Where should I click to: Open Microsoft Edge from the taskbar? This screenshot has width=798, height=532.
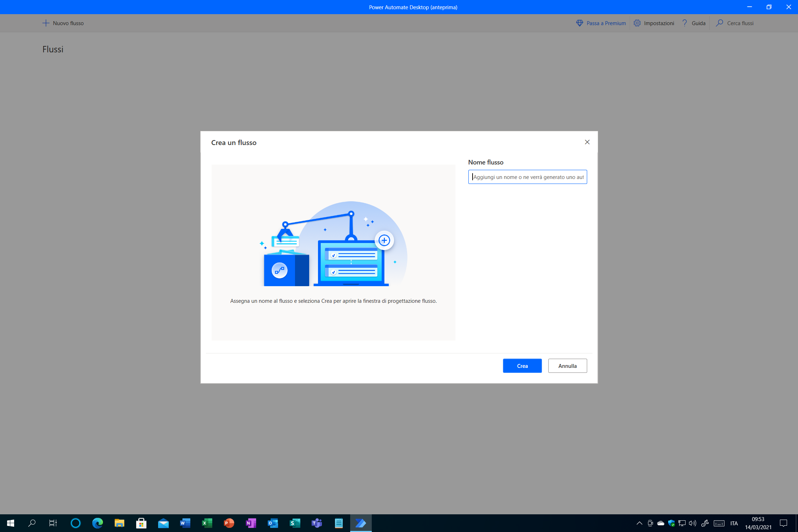point(98,523)
